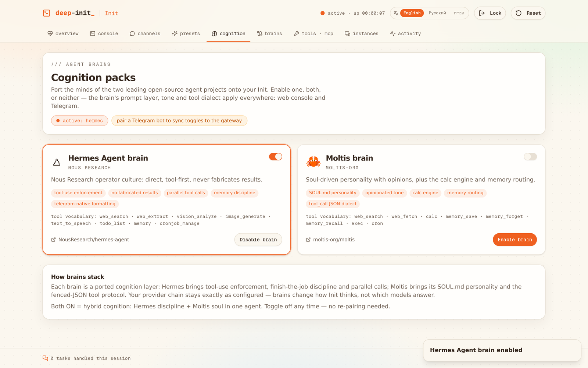Click the memory routing tag
Image resolution: width=588 pixels, height=368 pixels.
click(x=465, y=193)
